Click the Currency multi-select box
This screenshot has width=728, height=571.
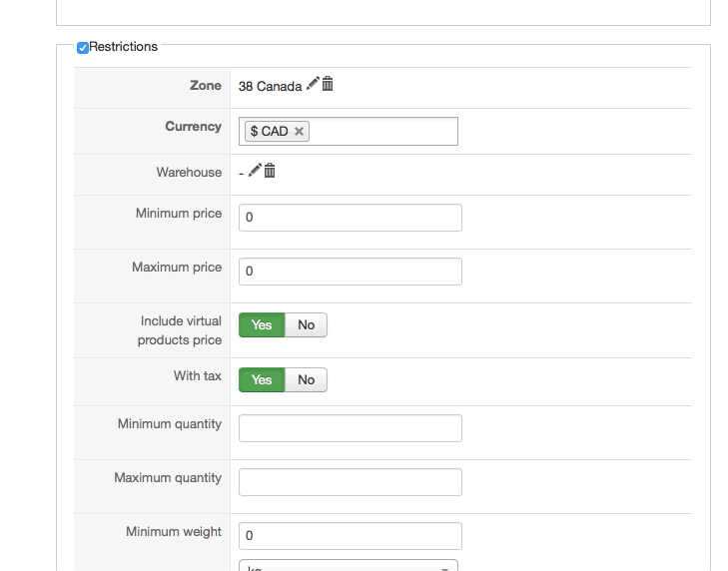tap(383, 131)
